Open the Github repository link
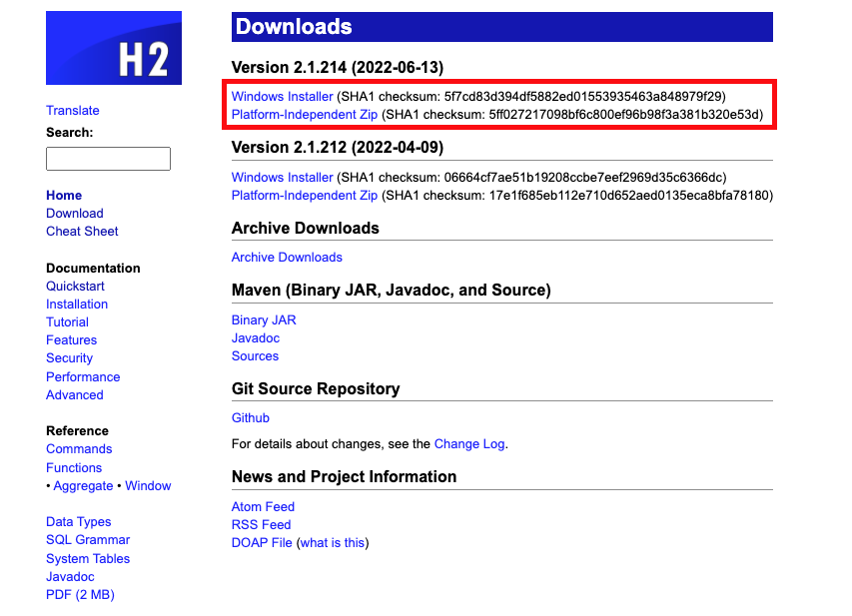 pos(251,417)
